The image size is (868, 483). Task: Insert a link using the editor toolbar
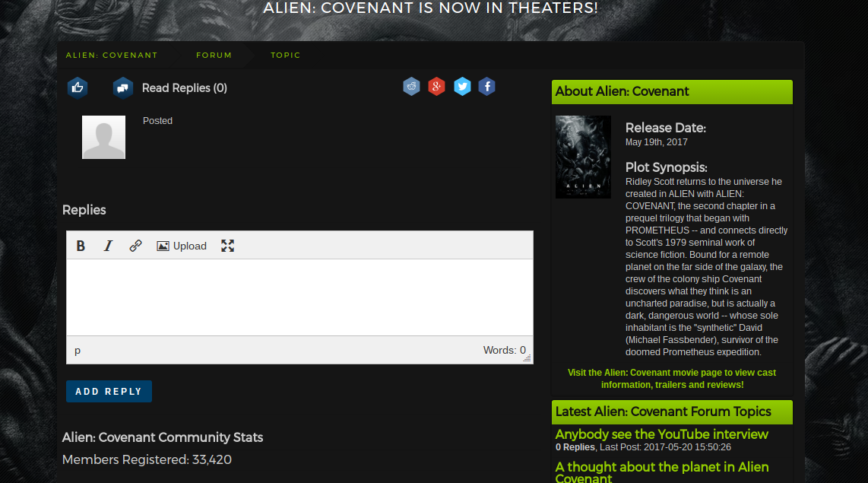pos(135,246)
